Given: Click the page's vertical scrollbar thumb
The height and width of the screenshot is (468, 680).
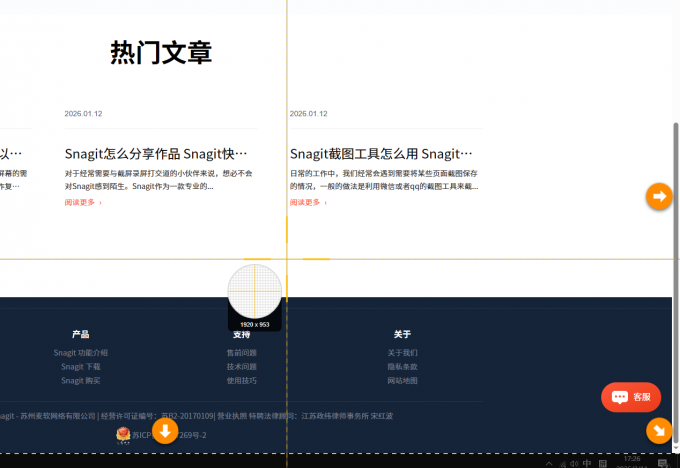Looking at the screenshot, I should (x=676, y=284).
